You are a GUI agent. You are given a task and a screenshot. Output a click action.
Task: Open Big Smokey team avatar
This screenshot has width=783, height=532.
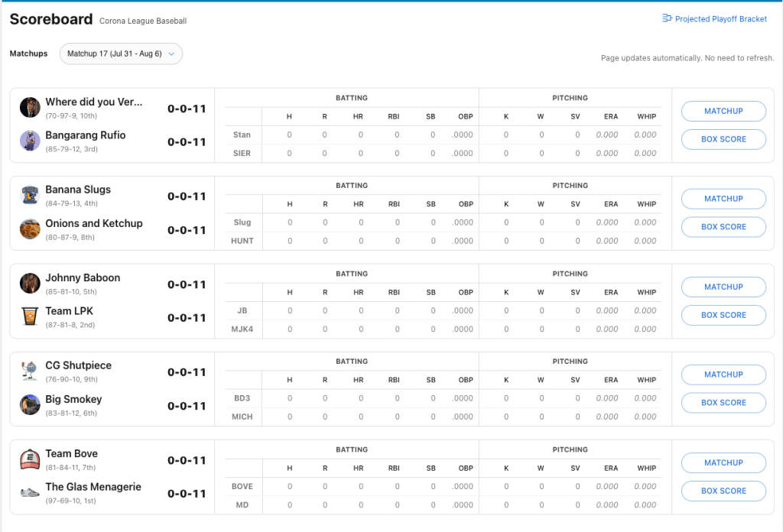pos(30,404)
